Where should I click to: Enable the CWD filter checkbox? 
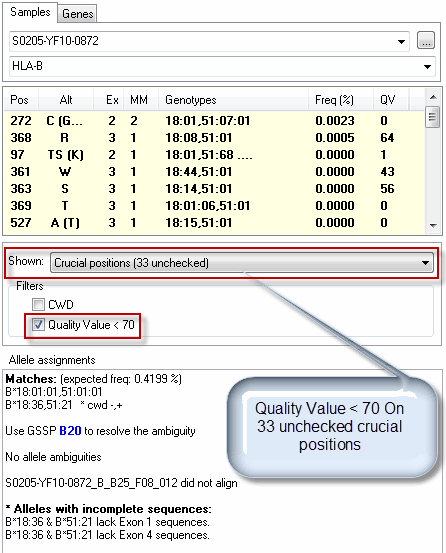[x=38, y=304]
